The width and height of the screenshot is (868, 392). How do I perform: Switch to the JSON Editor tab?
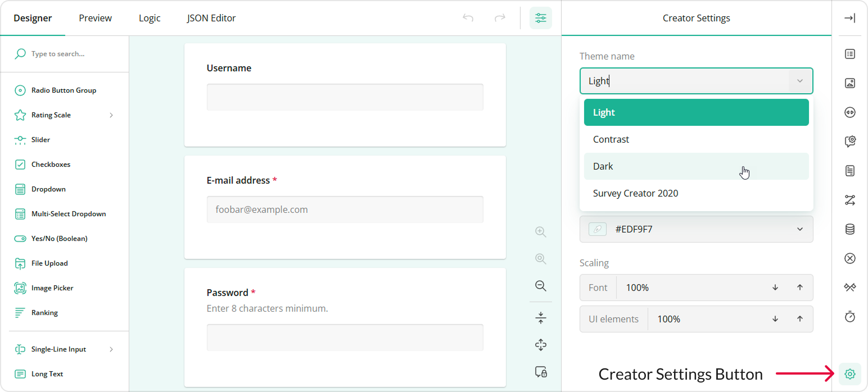[211, 18]
